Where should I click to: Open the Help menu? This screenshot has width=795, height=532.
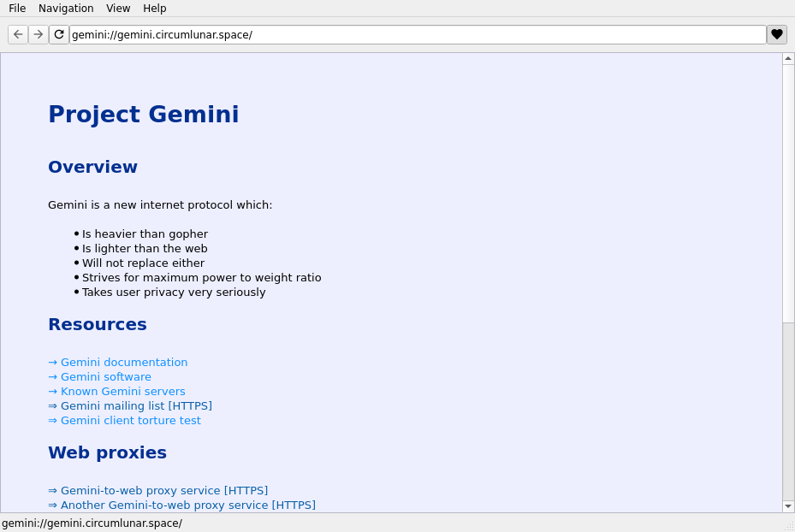click(x=155, y=9)
